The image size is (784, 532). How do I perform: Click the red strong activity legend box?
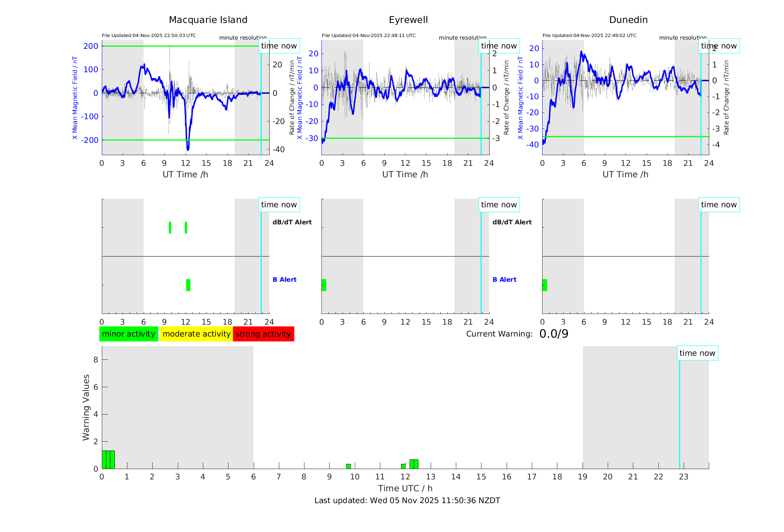point(263,334)
